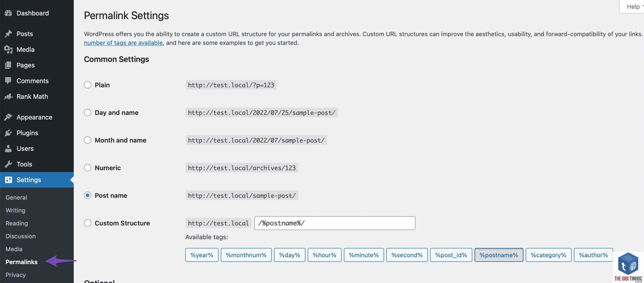Select the Post name radio button

coord(88,196)
